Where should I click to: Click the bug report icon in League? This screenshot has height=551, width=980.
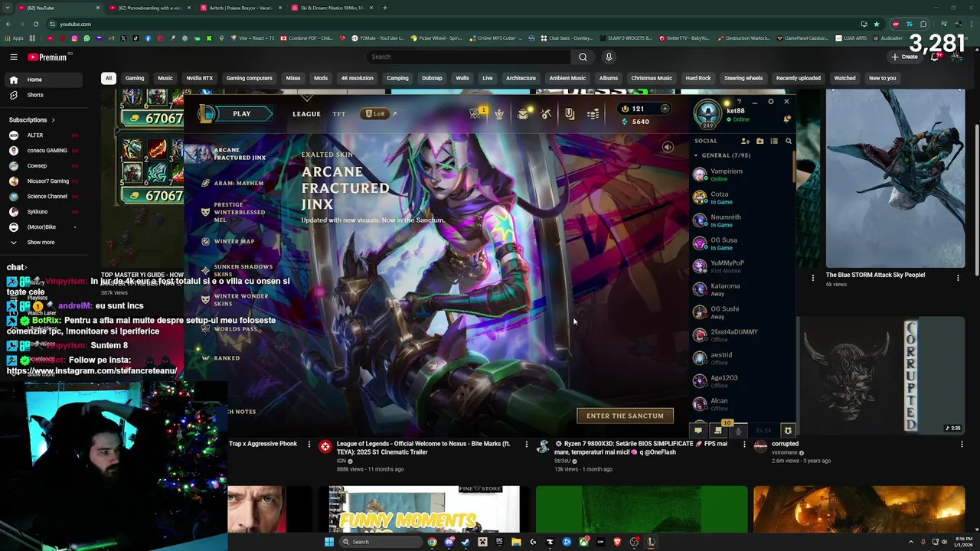tap(788, 431)
